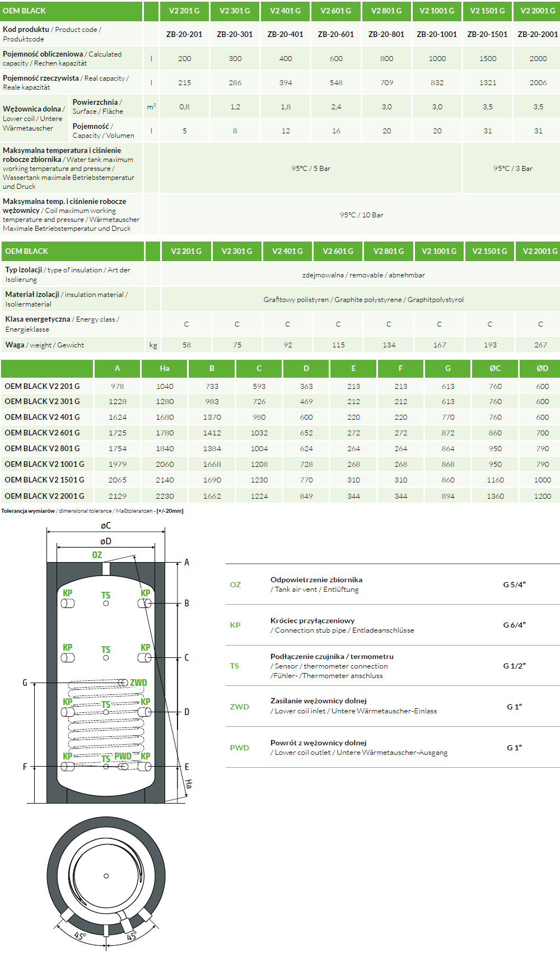Select the real capacity value 2006
The height and width of the screenshot is (965, 560).
point(538,82)
